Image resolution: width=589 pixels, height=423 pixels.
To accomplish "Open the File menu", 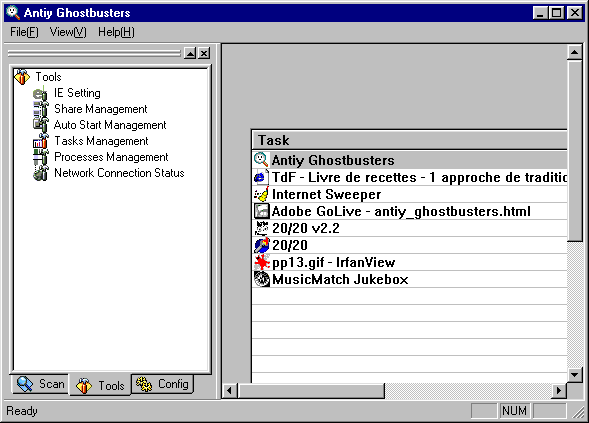I will 24,32.
